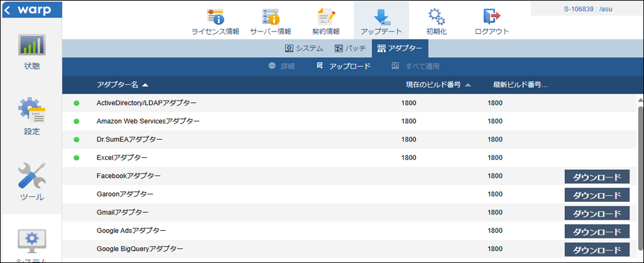Open the システム monitor icon in sidebar

(x=31, y=241)
